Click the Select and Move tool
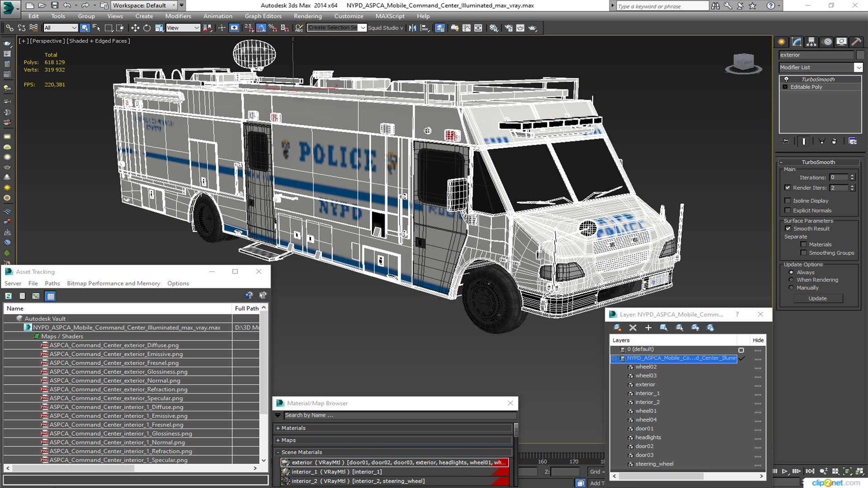Viewport: 868px width, 488px height. (x=135, y=28)
